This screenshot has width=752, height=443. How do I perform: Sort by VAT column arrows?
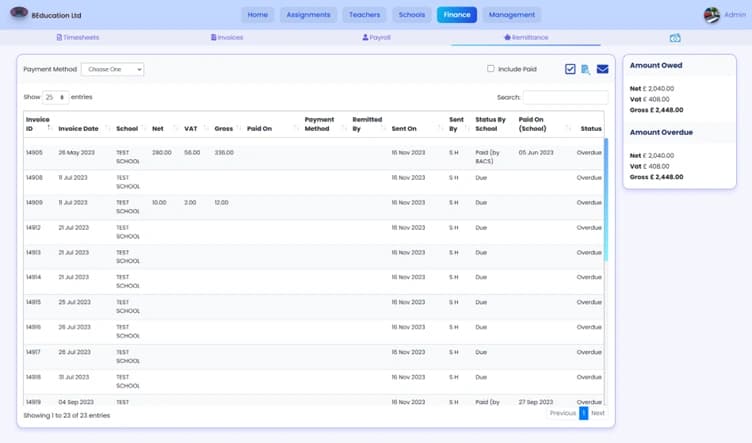pyautogui.click(x=206, y=128)
